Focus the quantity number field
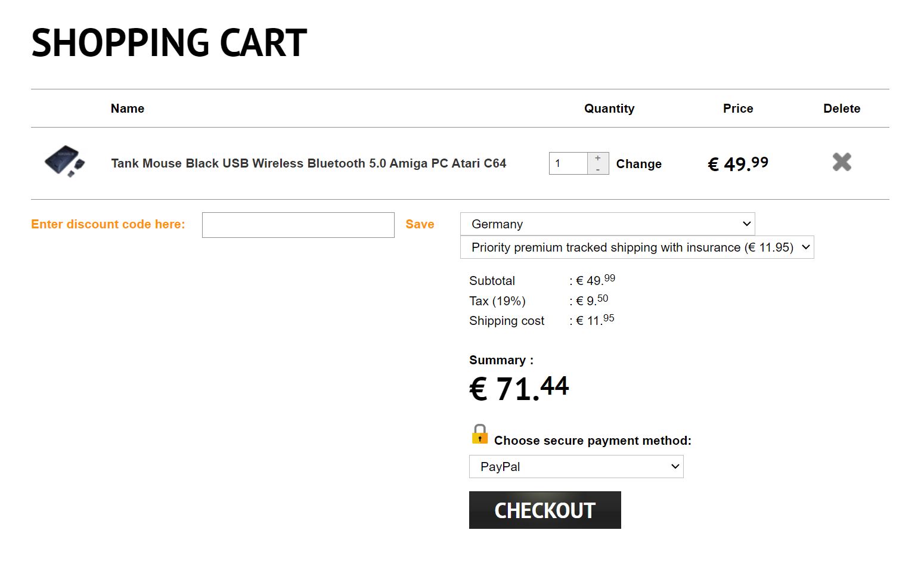 [569, 163]
